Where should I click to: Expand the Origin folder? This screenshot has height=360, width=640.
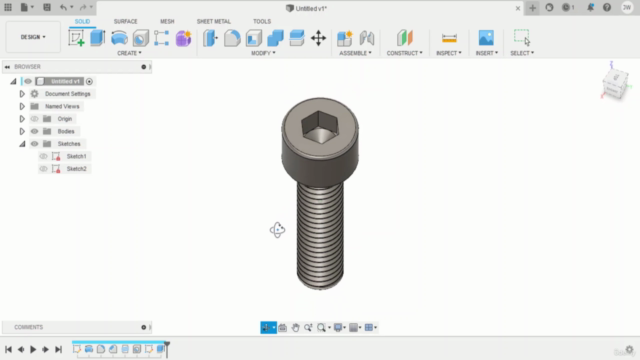(22, 119)
